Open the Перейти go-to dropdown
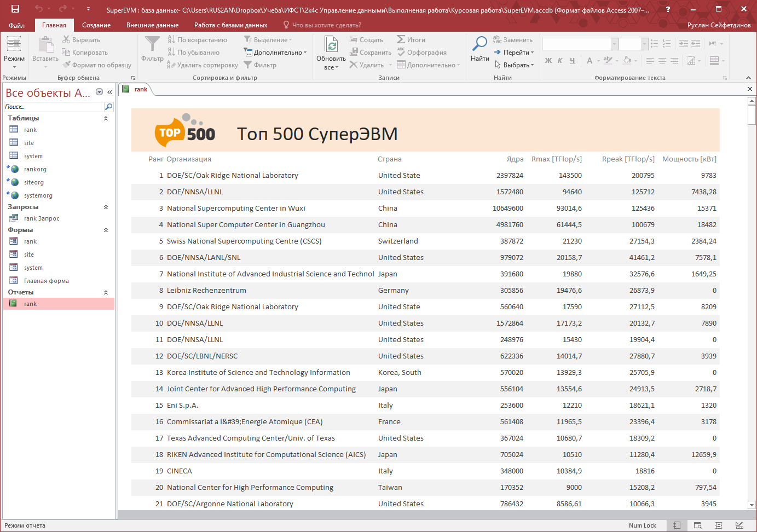Viewport: 757px width, 532px height. [513, 53]
